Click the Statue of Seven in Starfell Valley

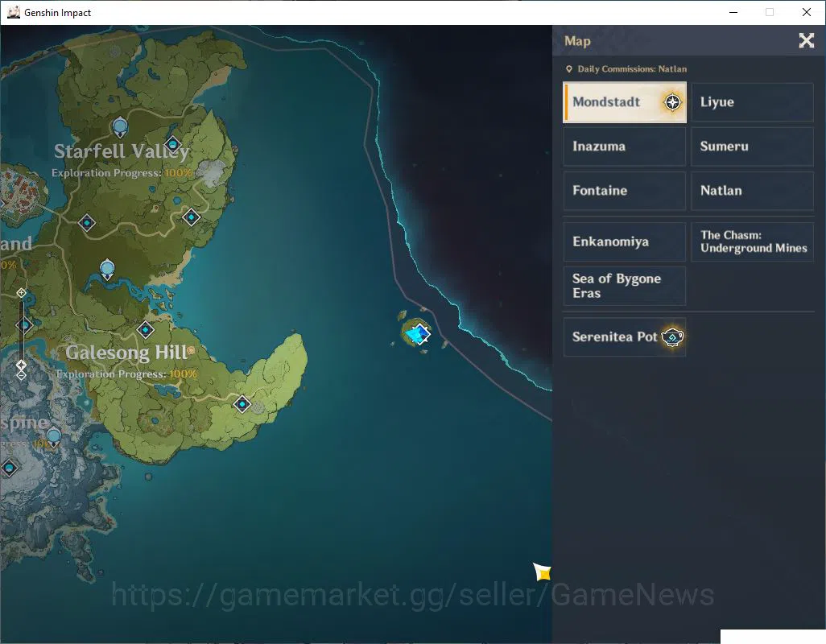click(120, 127)
